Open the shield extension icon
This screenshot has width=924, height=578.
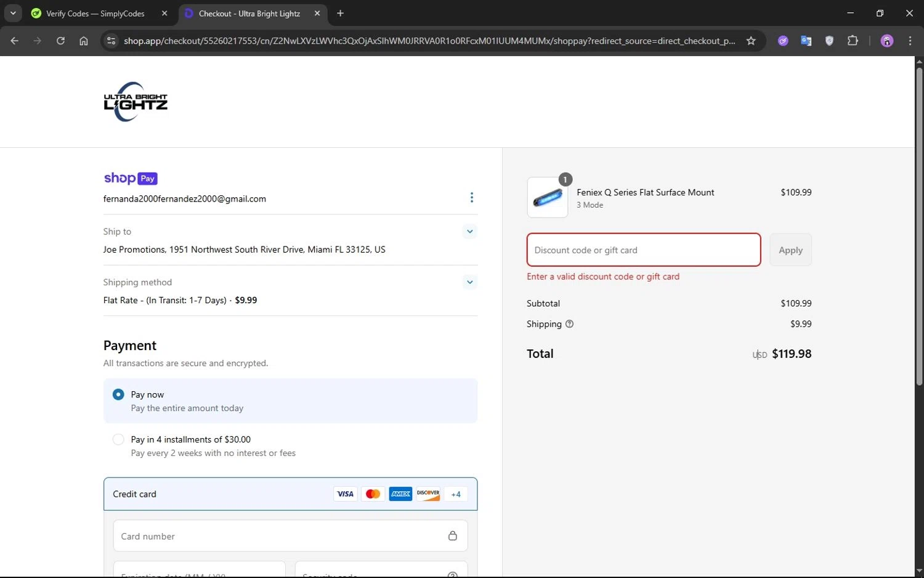point(829,41)
